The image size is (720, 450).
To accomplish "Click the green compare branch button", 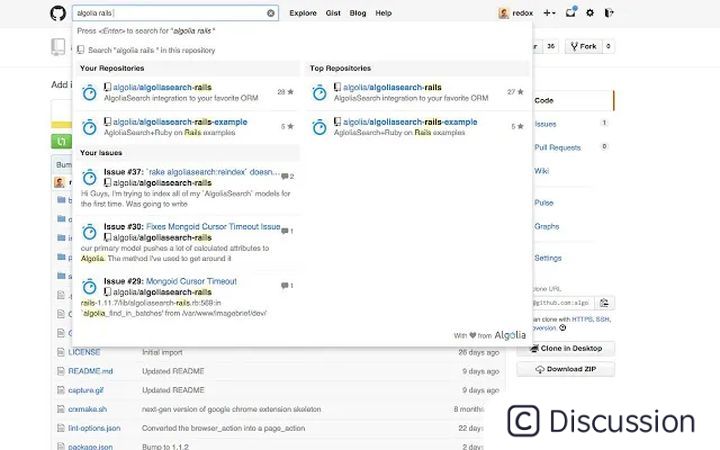I will pos(62,141).
